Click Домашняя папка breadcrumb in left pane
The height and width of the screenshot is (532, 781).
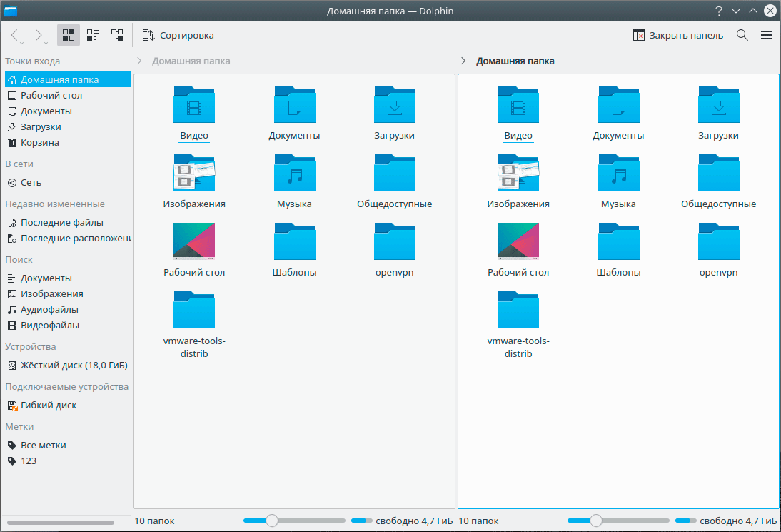(x=191, y=61)
